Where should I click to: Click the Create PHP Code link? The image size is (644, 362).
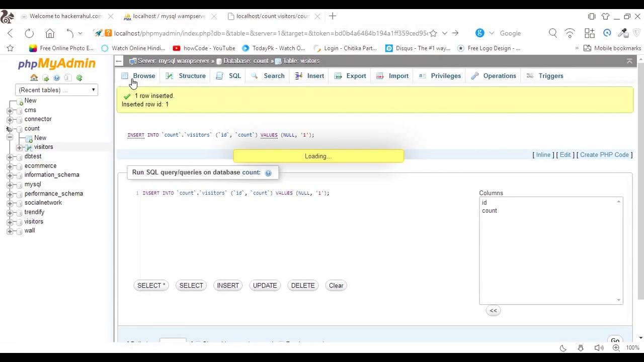point(604,155)
